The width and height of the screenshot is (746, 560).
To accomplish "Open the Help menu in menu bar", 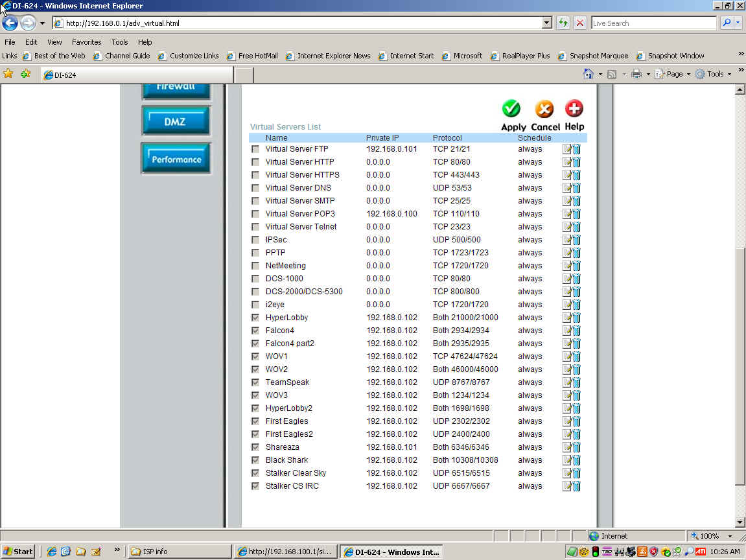I will pyautogui.click(x=145, y=42).
